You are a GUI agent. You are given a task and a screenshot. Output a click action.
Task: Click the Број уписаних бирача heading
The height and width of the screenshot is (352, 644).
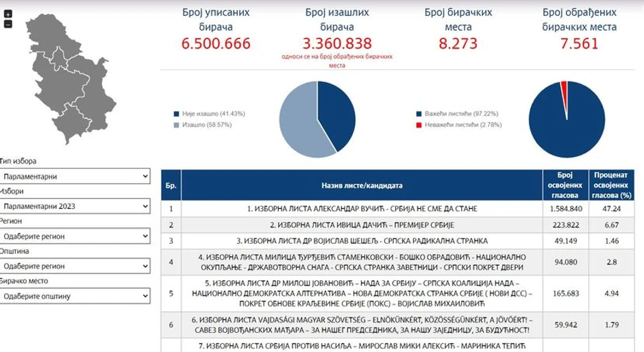[x=216, y=20]
